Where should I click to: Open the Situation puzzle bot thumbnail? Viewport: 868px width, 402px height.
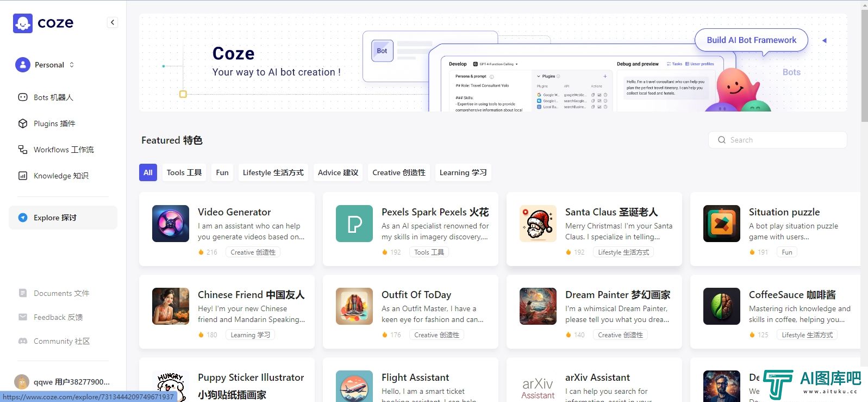pos(722,224)
